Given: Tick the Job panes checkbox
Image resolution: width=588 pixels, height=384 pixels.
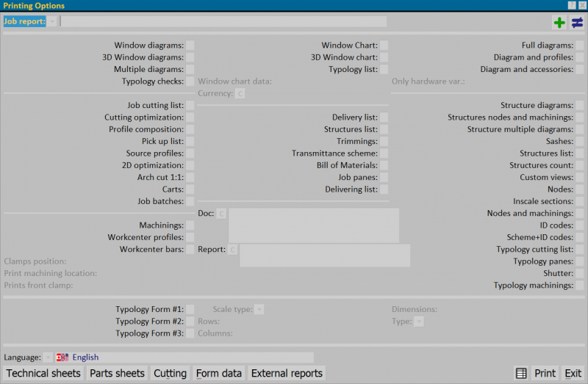Looking at the screenshot, I should click(384, 177).
